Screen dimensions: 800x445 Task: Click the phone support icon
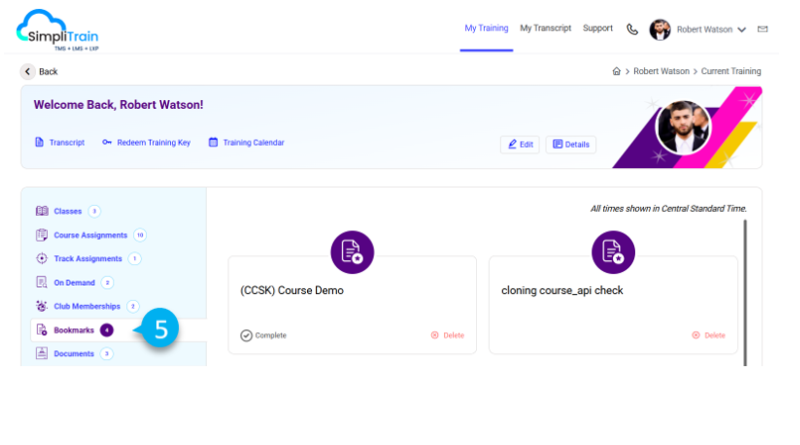632,29
